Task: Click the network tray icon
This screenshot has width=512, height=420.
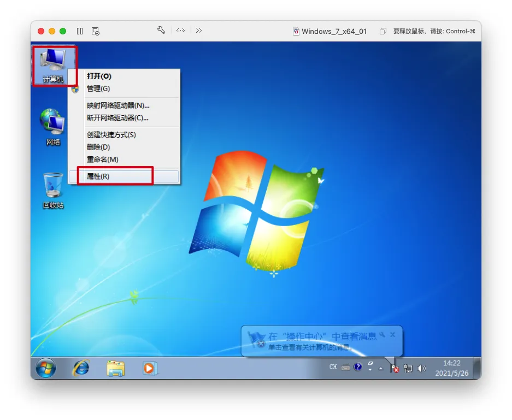Action: pyautogui.click(x=408, y=368)
